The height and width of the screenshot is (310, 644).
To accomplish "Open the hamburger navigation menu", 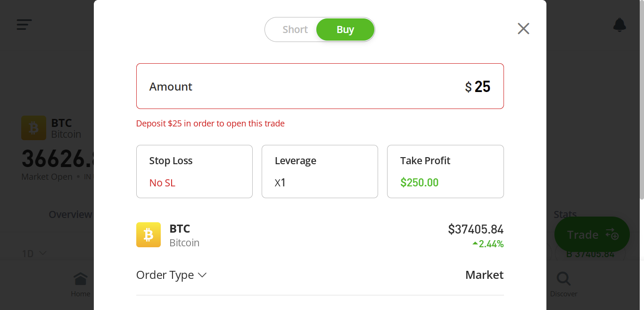I will 24,25.
